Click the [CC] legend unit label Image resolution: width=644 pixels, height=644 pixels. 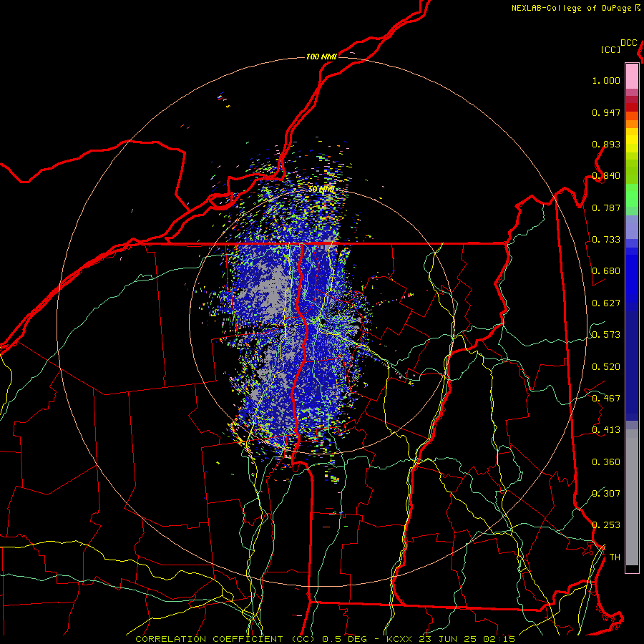pos(610,49)
